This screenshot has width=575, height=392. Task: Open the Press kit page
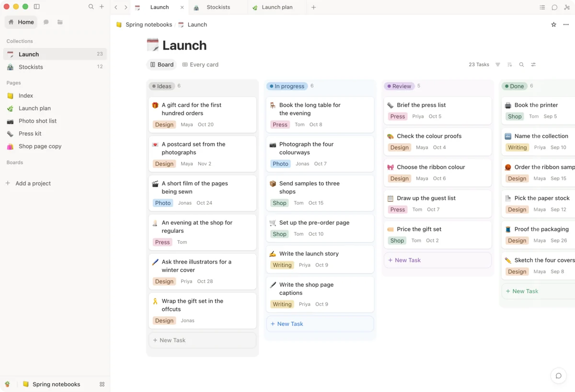tap(55, 134)
